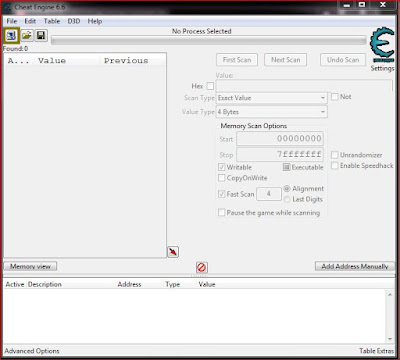This screenshot has width=400, height=360.
Task: Click the open folder icon in the toolbar
Action: pyautogui.click(x=27, y=35)
